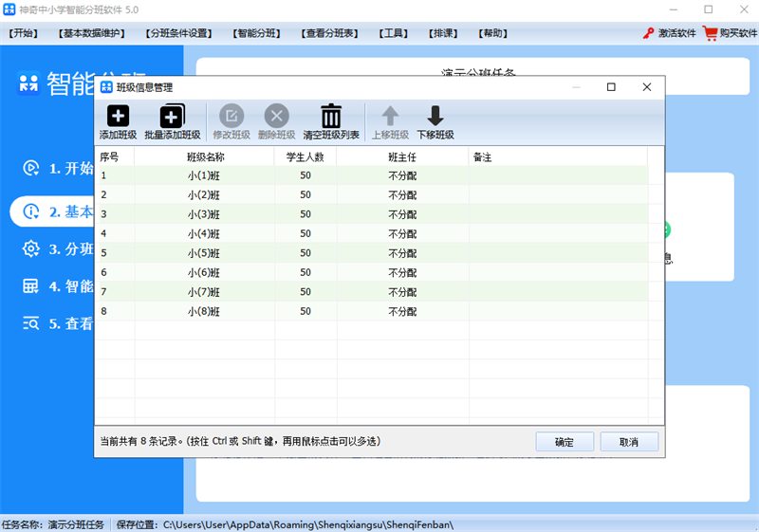Viewport: 759px width, 532px height.
Task: Go to sidebar step 1. 开始
Action: (58, 168)
